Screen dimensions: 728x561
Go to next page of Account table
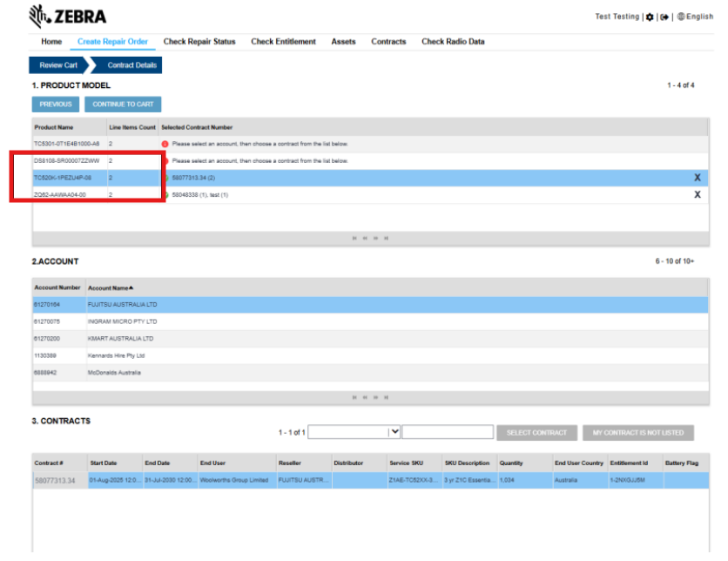375,397
